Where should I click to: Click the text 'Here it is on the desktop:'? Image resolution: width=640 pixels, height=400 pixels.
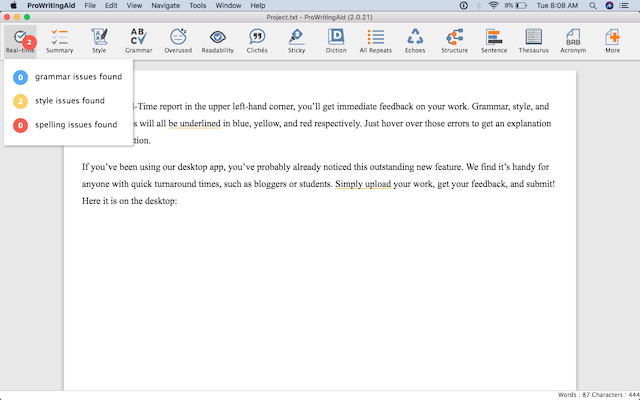[129, 201]
